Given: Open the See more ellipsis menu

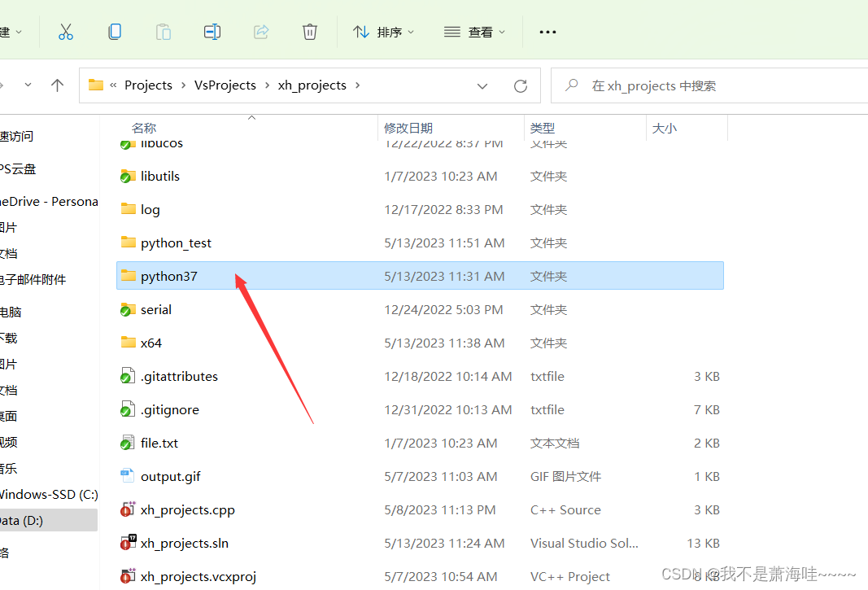Looking at the screenshot, I should [x=547, y=32].
